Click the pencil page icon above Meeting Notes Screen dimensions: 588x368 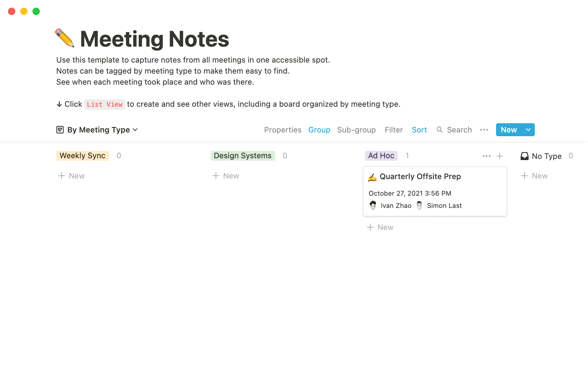65,38
